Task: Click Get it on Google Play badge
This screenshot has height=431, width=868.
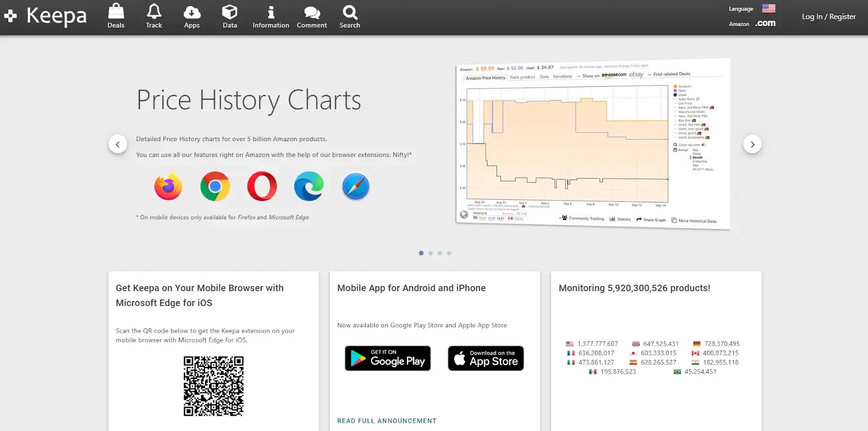Action: click(388, 358)
